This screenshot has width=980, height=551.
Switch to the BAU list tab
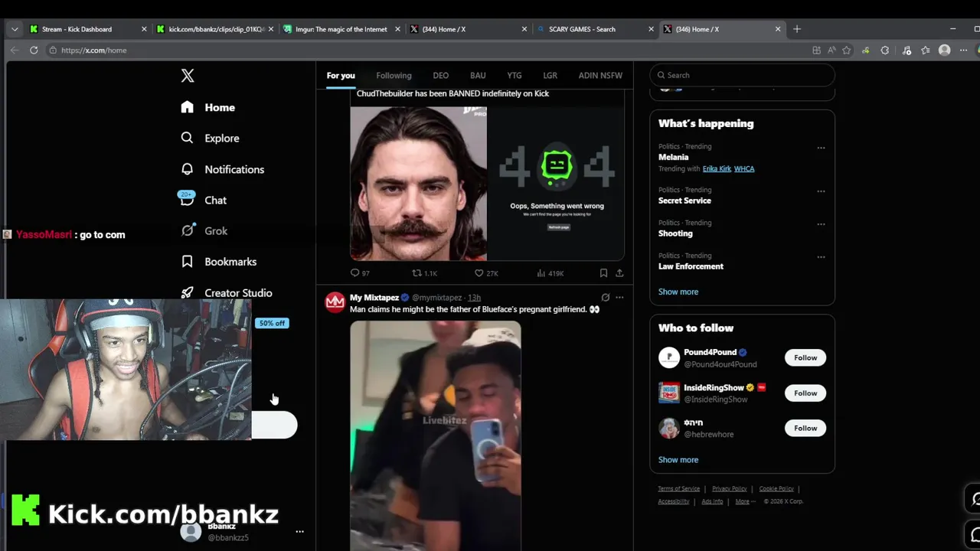coord(478,76)
